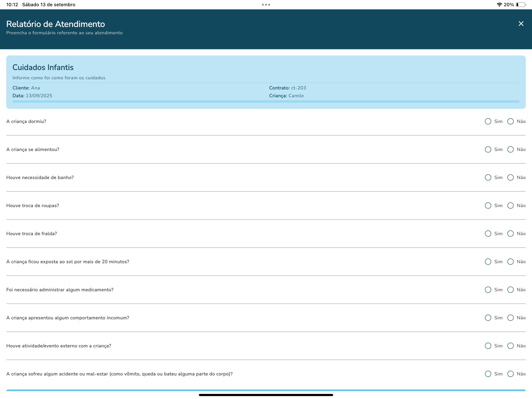The width and height of the screenshot is (532, 399).
Task: Choose Sim for acidente ou mal-estar question
Action: click(x=488, y=374)
